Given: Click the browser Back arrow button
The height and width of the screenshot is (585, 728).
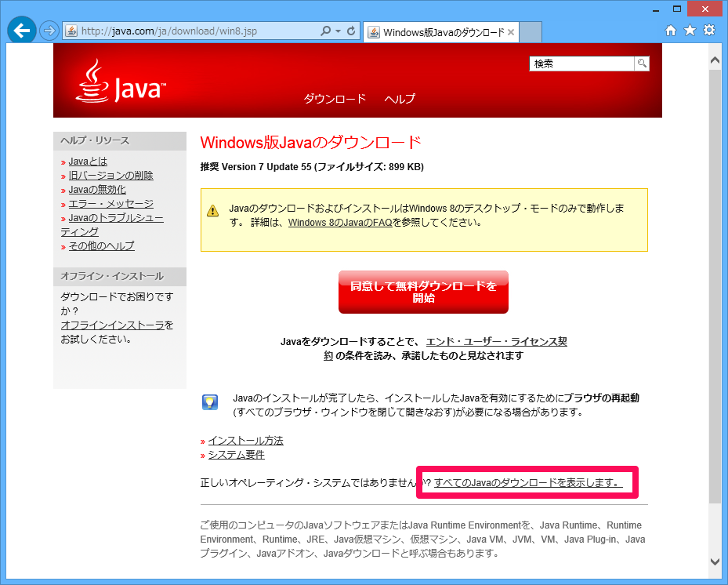Looking at the screenshot, I should click(21, 31).
